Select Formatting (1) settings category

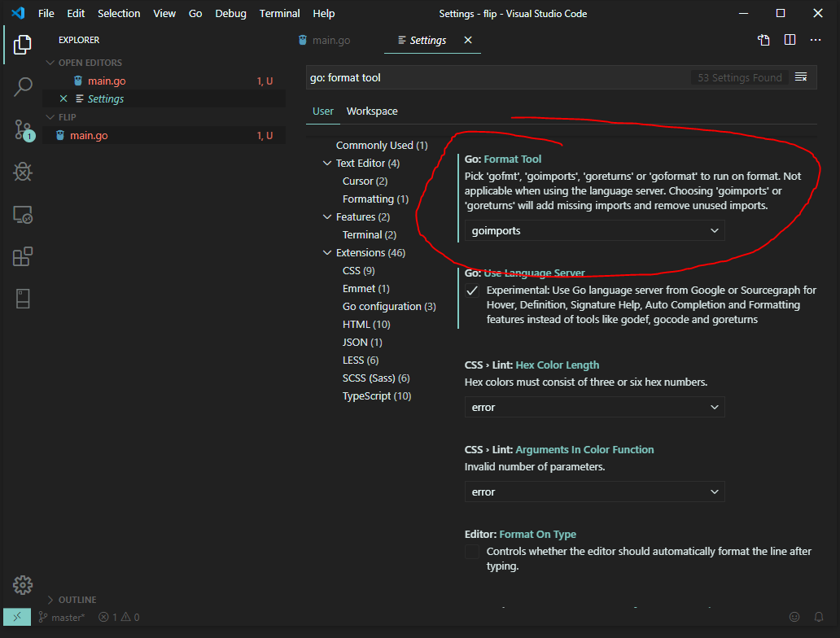(375, 199)
